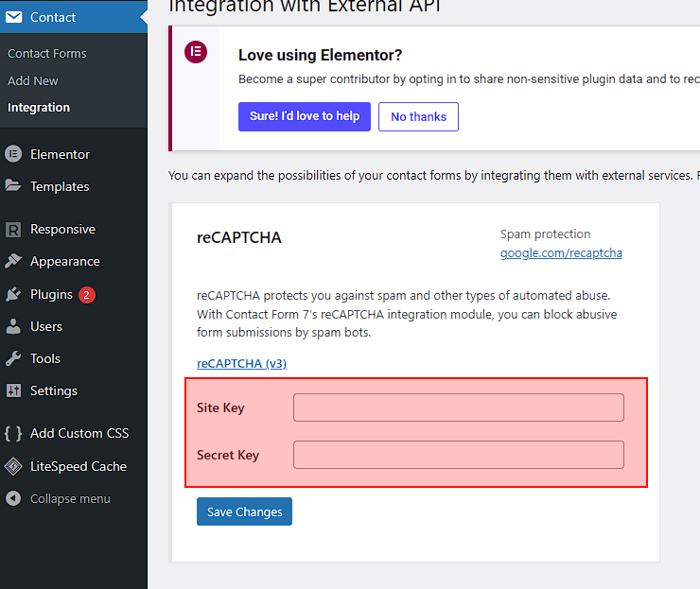Click the Collapse menu arrow icon
This screenshot has height=589, width=700.
[13, 498]
